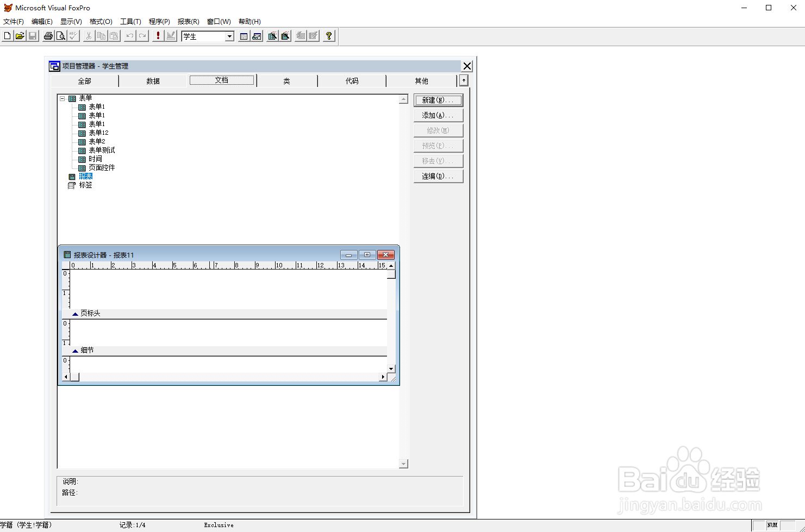Viewport: 805px width, 532px height.
Task: Click Report Designer vertical scrollbar down arrow
Action: click(x=391, y=368)
